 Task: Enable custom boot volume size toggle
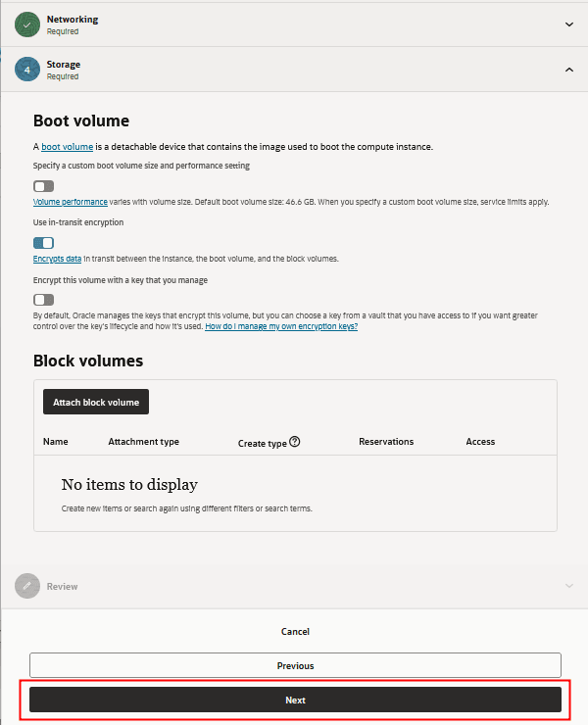[x=43, y=186]
